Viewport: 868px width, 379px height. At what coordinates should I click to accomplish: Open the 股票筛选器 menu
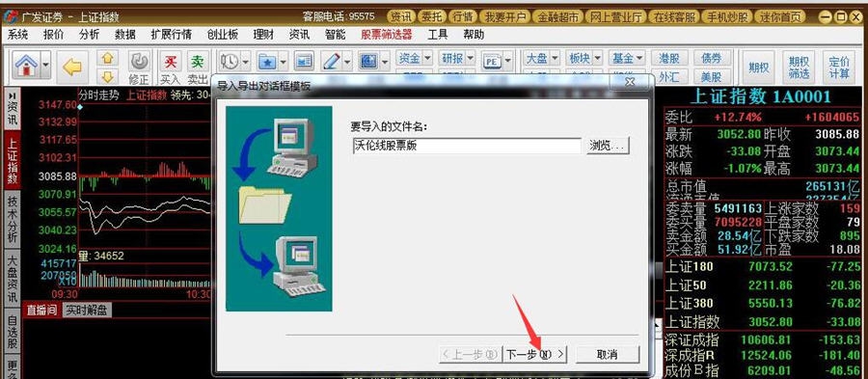(387, 35)
